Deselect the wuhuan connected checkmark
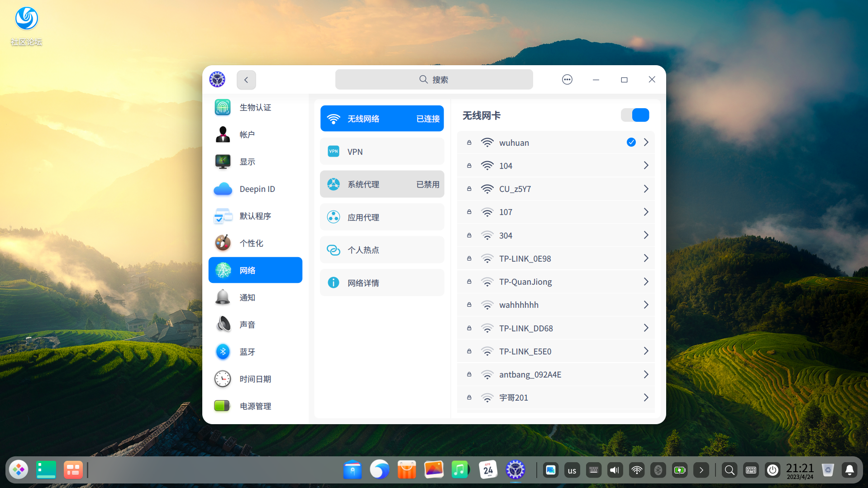Image resolution: width=868 pixels, height=488 pixels. (630, 142)
